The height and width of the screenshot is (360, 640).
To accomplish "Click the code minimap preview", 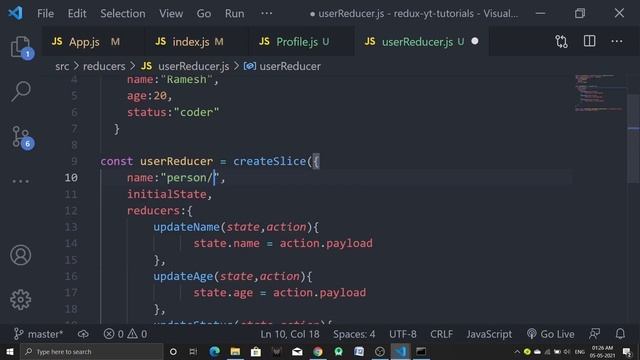I will tap(599, 93).
